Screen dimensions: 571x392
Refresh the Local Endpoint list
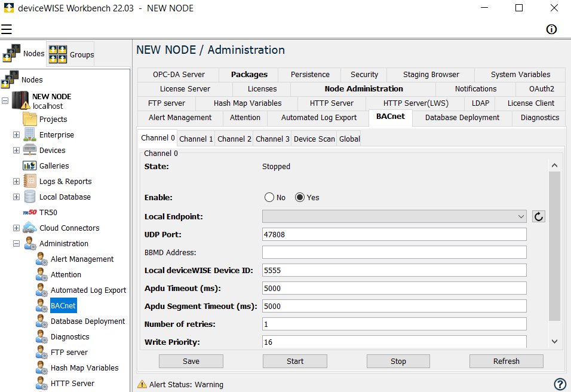pyautogui.click(x=539, y=216)
